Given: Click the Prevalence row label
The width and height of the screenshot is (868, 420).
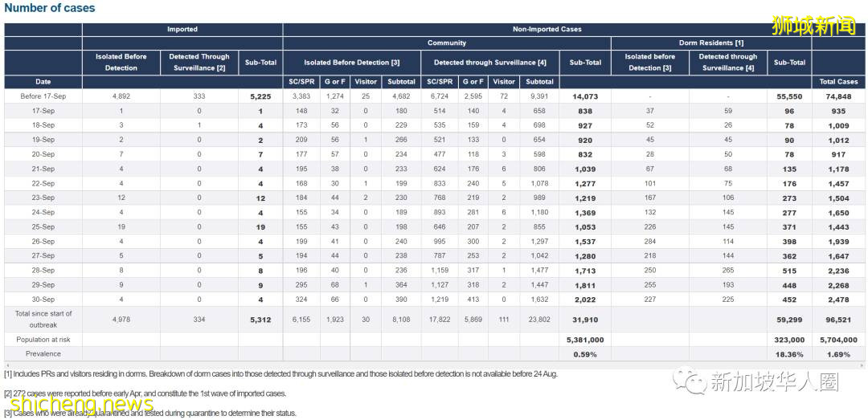Looking at the screenshot, I should point(43,353).
